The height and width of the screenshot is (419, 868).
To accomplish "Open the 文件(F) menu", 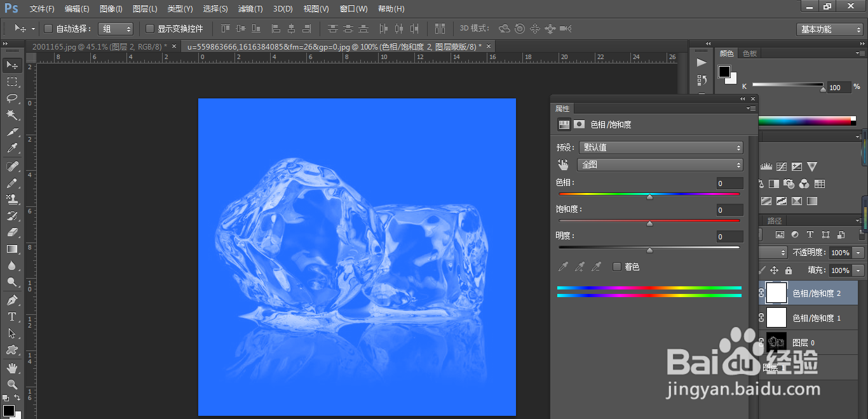I will (42, 9).
